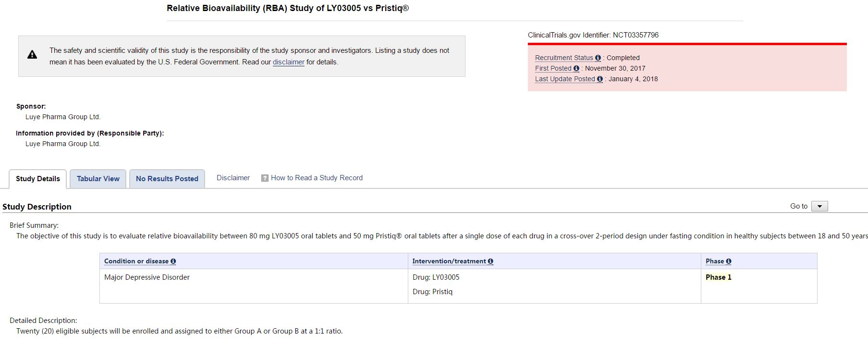Click the study title about LY03005 vs Pristiq
The height and width of the screenshot is (347, 868).
coord(288,8)
